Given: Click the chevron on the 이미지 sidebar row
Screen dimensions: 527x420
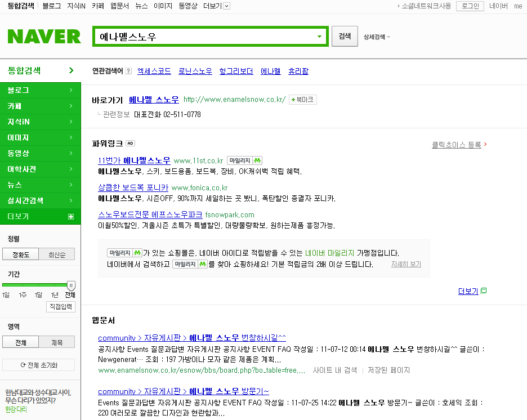Looking at the screenshot, I should coord(71,137).
